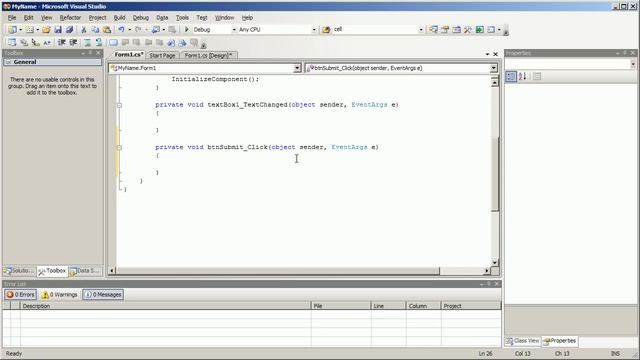Save the file with the Save icon

58,30
